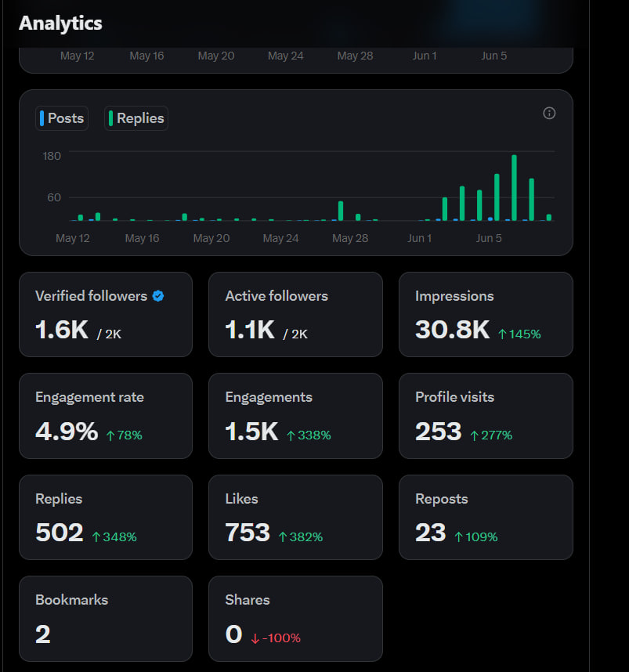Click the tallest green bar in the Replies chart
This screenshot has height=672, width=629.
pos(514,188)
